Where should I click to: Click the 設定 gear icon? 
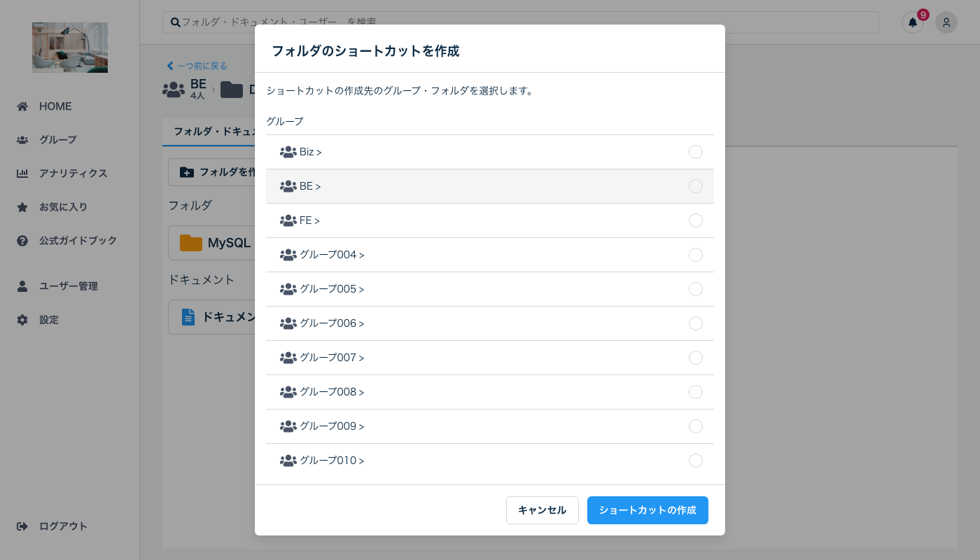(x=22, y=319)
